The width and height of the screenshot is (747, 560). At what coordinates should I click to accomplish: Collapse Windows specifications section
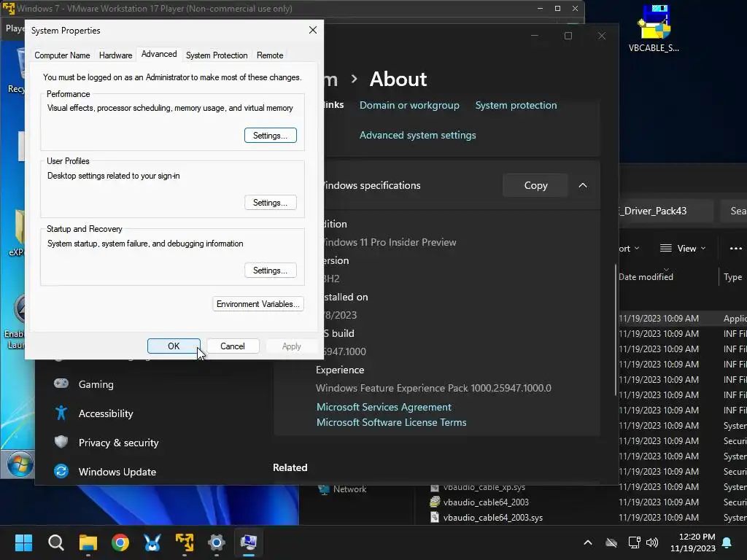(x=583, y=185)
